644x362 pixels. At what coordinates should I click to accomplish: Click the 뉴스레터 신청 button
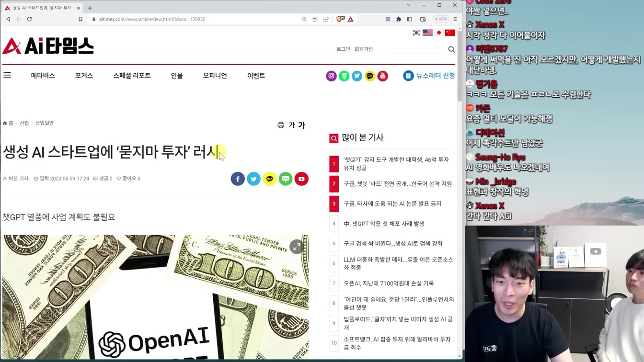coord(429,76)
